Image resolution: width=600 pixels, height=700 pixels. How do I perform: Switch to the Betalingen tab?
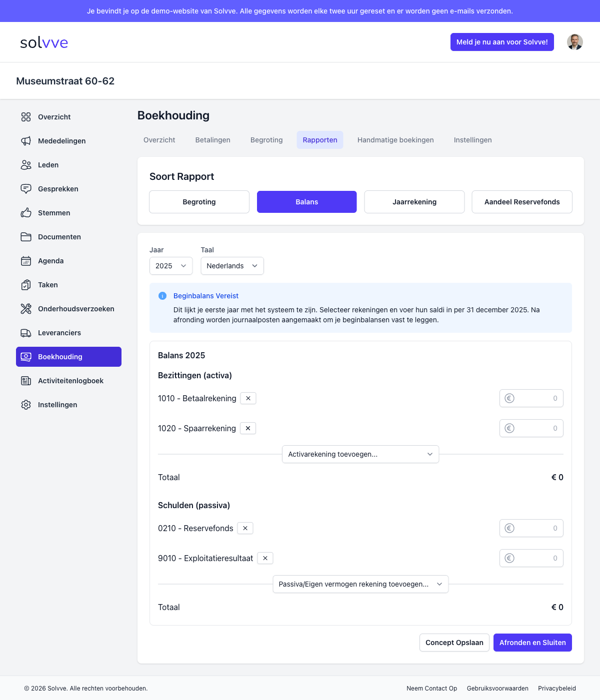[x=213, y=140]
